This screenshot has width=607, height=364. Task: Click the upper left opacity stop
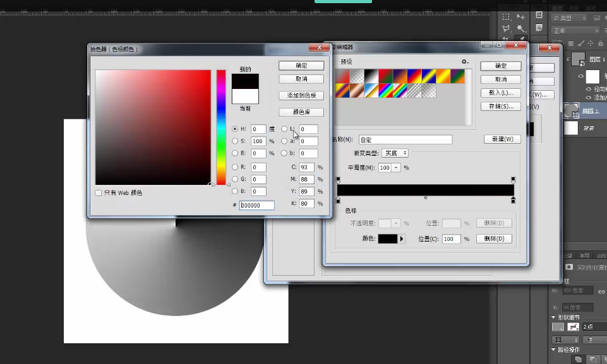pyautogui.click(x=338, y=180)
